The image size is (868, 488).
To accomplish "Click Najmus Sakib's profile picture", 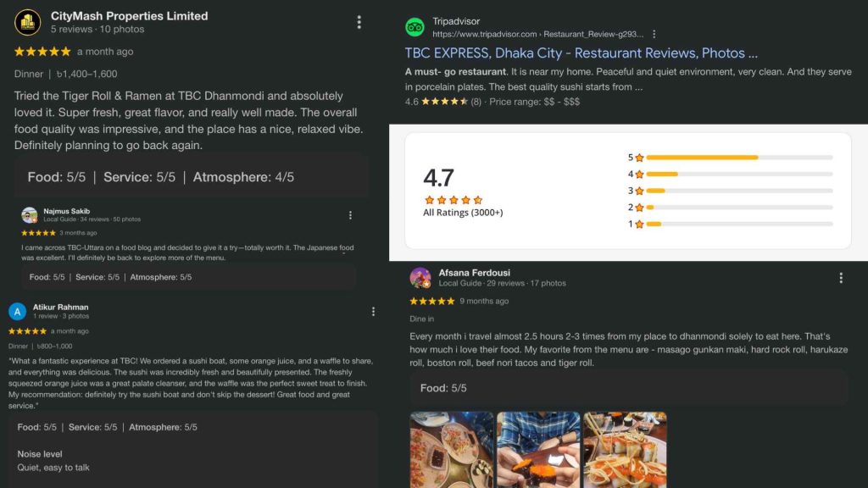I will tap(30, 215).
